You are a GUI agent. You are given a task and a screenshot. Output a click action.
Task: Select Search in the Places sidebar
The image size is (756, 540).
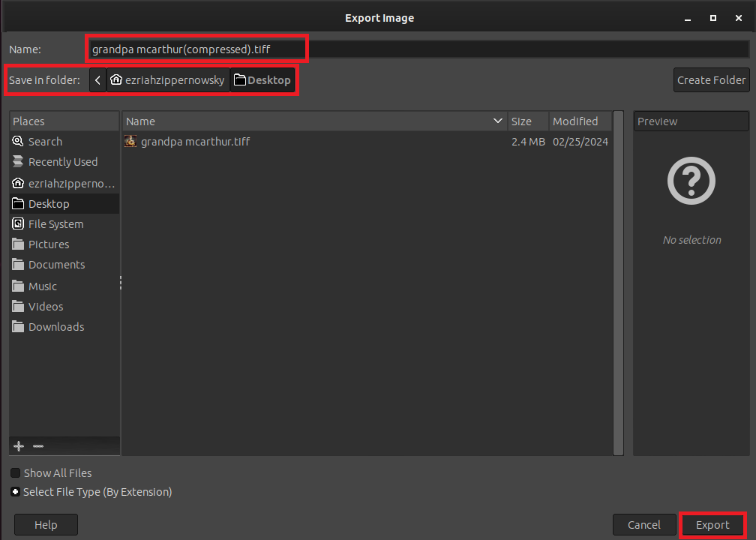click(43, 141)
